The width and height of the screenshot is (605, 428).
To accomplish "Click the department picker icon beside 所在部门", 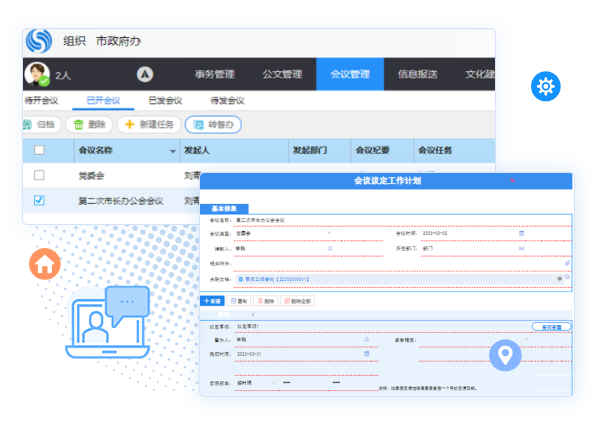I will point(521,249).
